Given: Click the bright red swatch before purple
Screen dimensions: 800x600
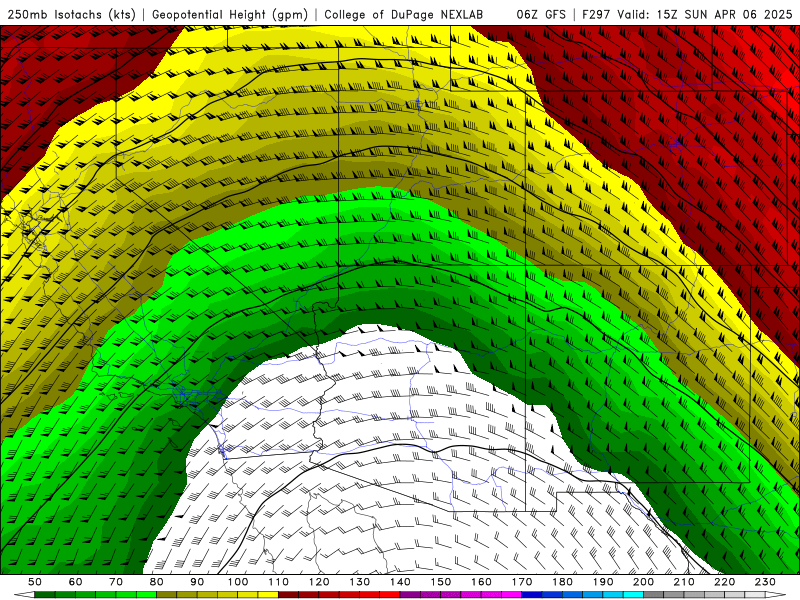Looking at the screenshot, I should pyautogui.click(x=390, y=595).
